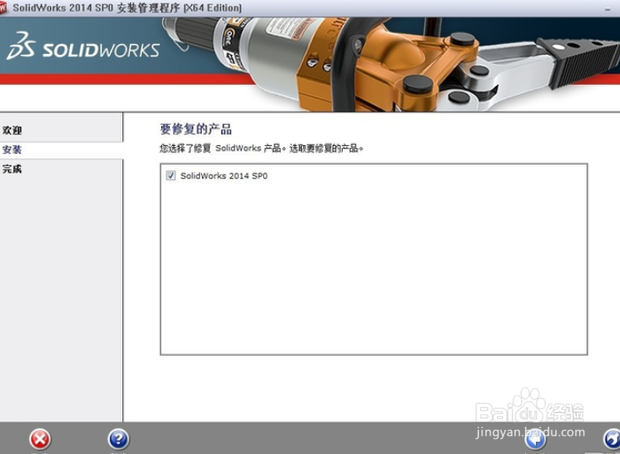Click the SW app icon in title bar
The width and height of the screenshot is (620, 454).
click(3, 8)
